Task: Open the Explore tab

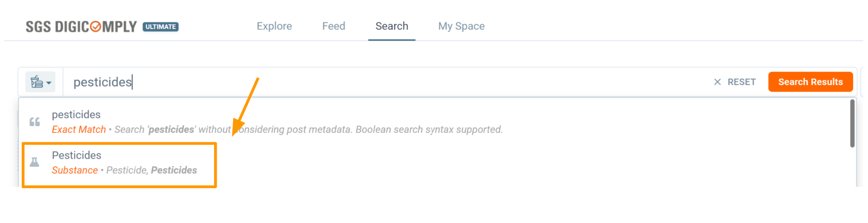Action: (x=274, y=26)
